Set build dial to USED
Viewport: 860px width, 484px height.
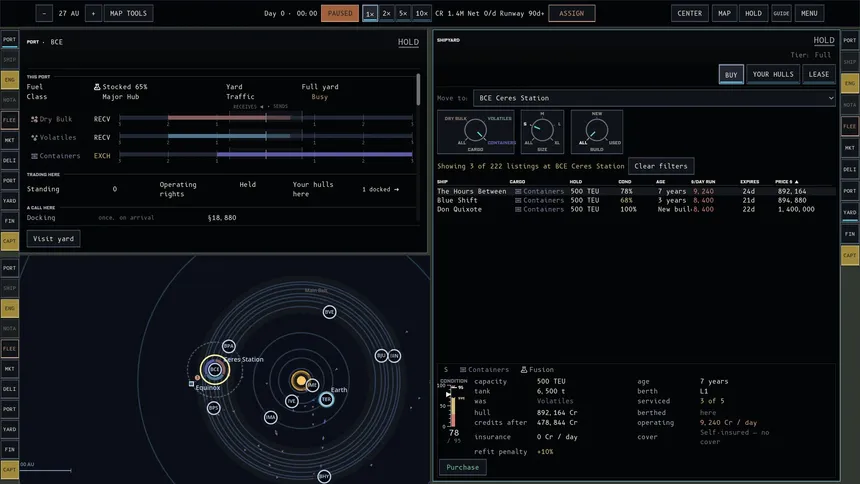point(615,143)
